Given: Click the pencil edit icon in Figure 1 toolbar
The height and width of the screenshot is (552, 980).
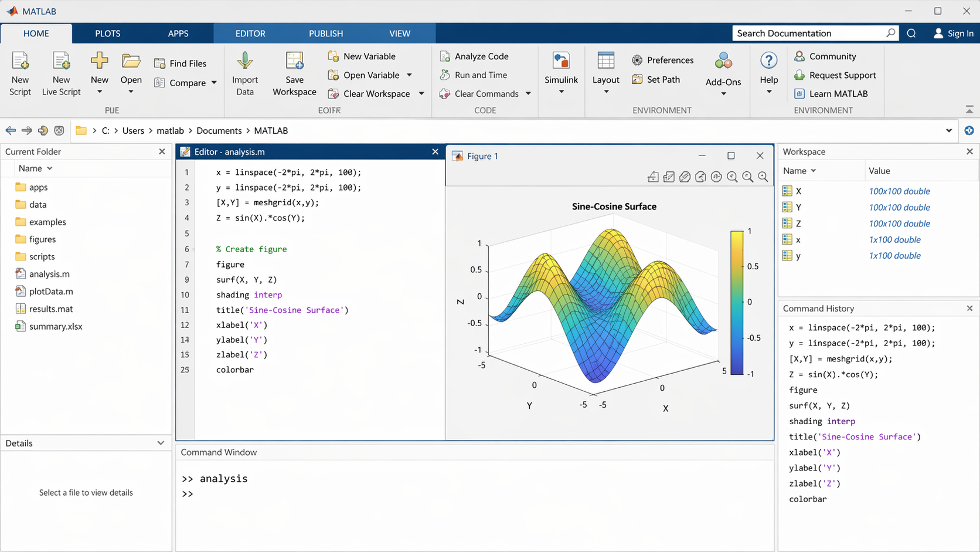Looking at the screenshot, I should (x=669, y=177).
